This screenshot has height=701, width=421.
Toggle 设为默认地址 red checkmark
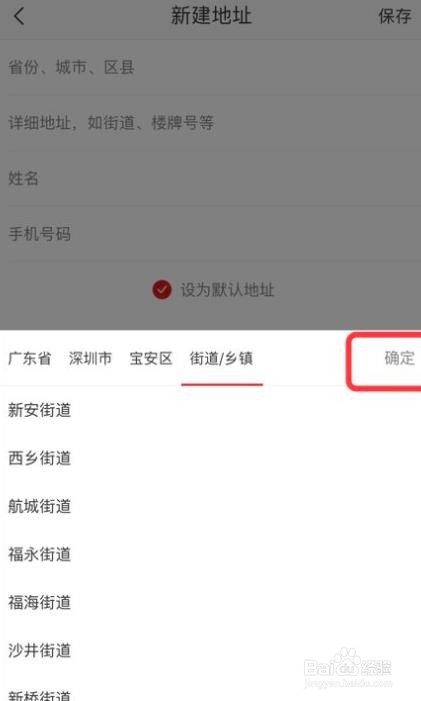click(x=162, y=290)
